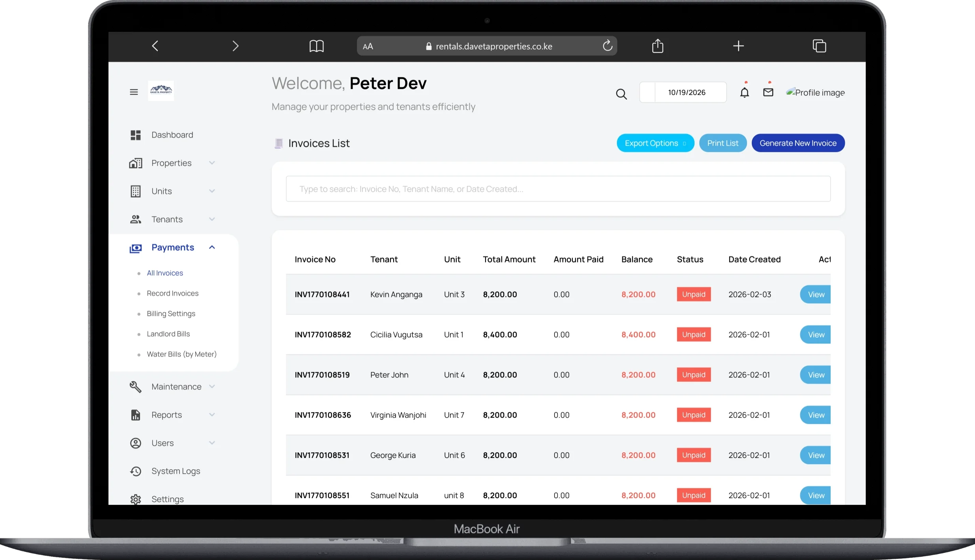
Task: Open the Profile image menu
Action: point(815,93)
